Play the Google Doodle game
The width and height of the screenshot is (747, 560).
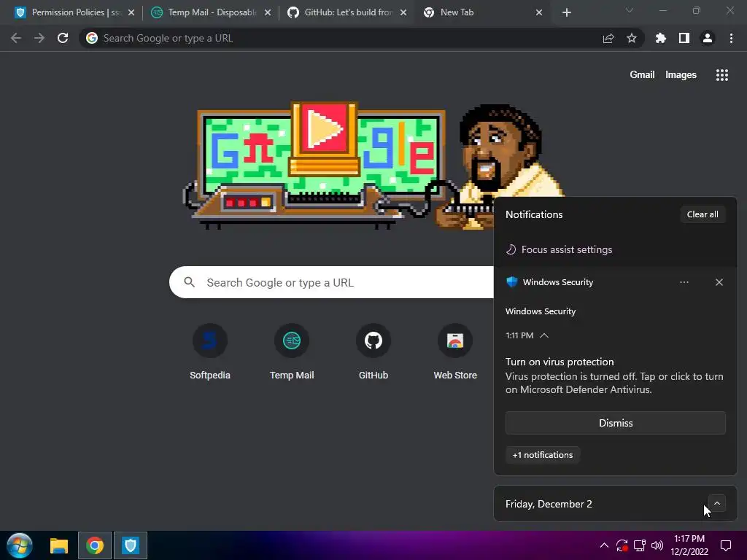(x=324, y=128)
